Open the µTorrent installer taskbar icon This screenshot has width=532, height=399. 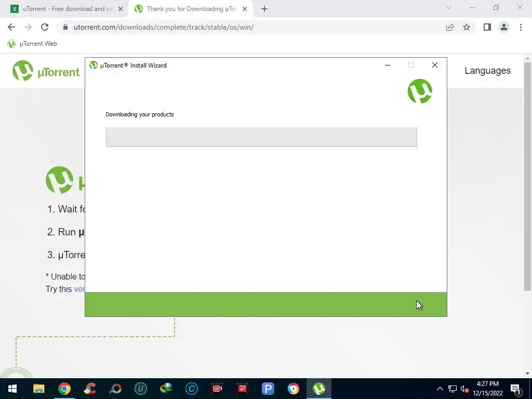pos(319,389)
